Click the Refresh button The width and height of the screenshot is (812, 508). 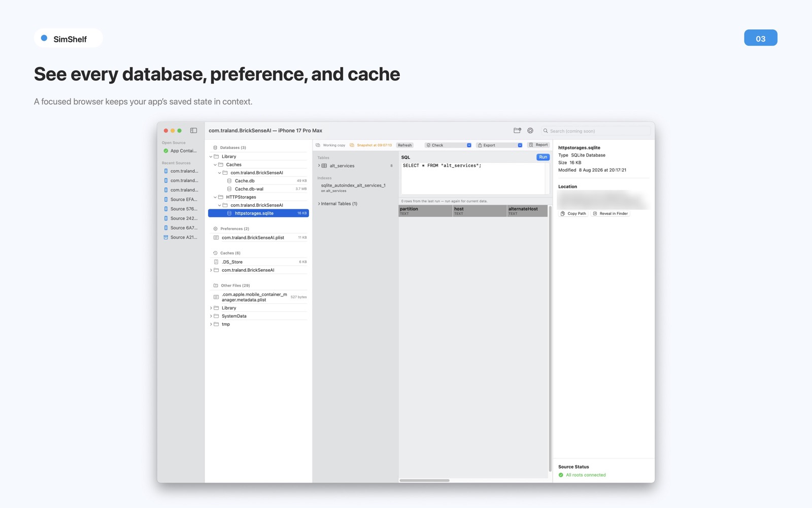(x=405, y=145)
